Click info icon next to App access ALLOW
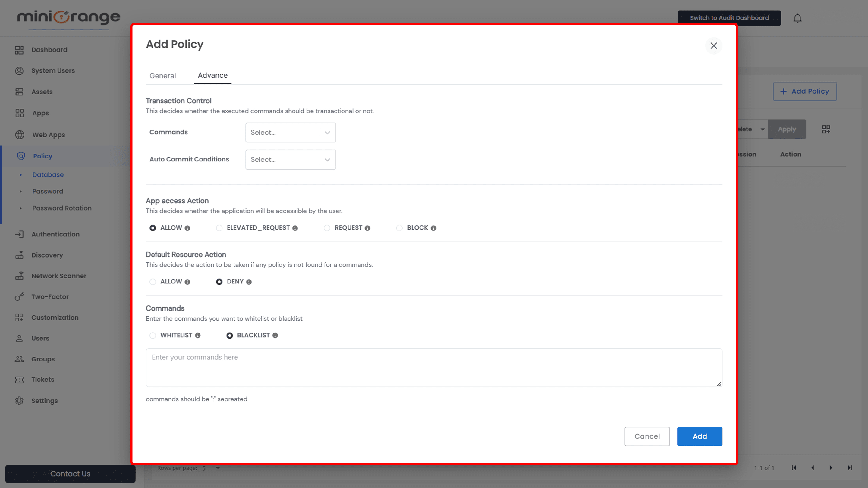The width and height of the screenshot is (868, 488). (x=187, y=228)
